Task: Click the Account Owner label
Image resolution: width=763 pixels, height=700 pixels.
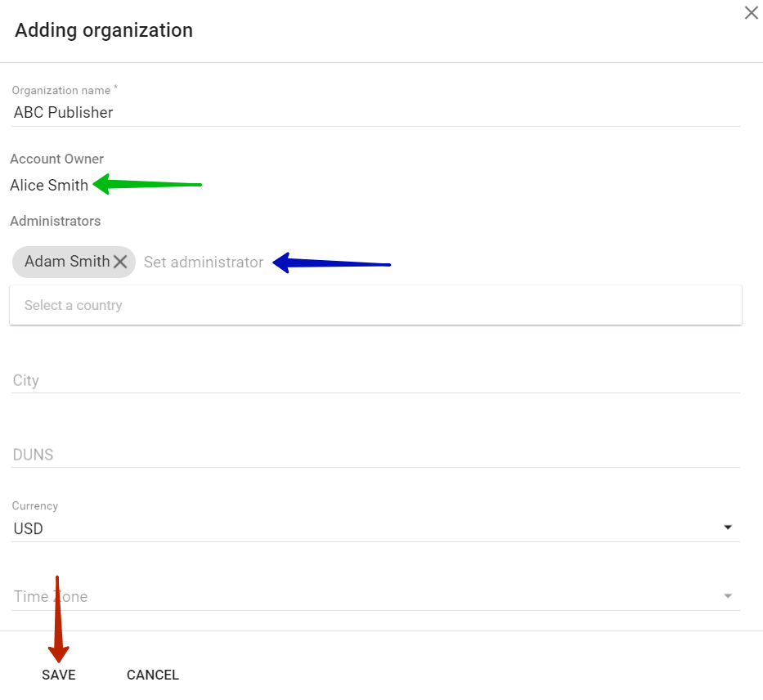Action: click(57, 159)
